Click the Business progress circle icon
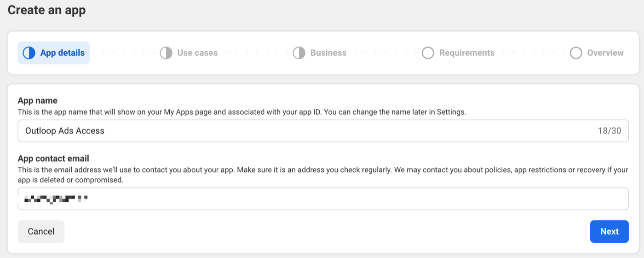 tap(299, 53)
